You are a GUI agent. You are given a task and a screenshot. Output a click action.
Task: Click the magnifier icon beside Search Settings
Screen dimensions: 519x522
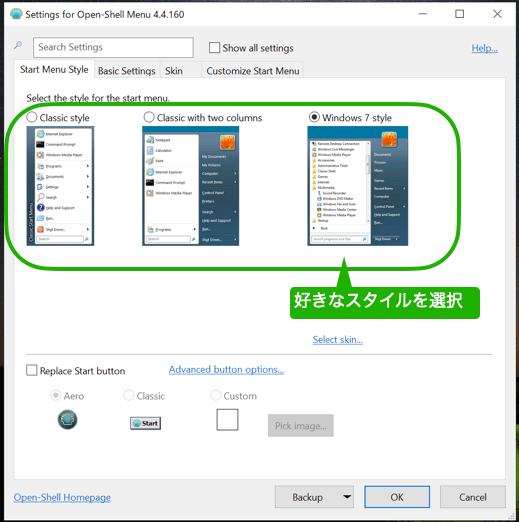18,45
